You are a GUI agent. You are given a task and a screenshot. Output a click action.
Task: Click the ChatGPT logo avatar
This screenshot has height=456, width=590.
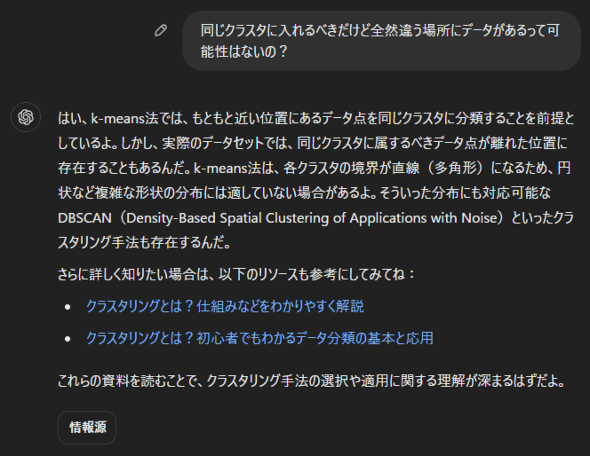click(x=26, y=117)
